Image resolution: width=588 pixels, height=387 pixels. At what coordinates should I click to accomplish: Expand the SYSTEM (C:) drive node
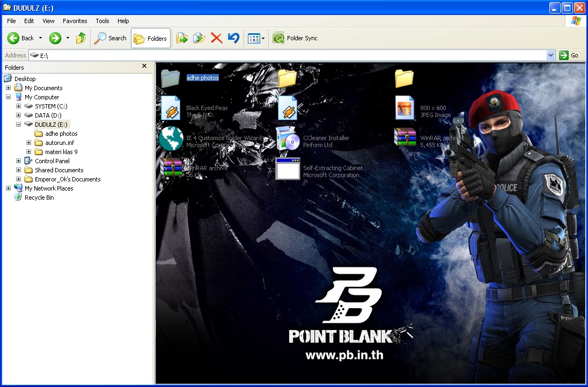[x=18, y=106]
